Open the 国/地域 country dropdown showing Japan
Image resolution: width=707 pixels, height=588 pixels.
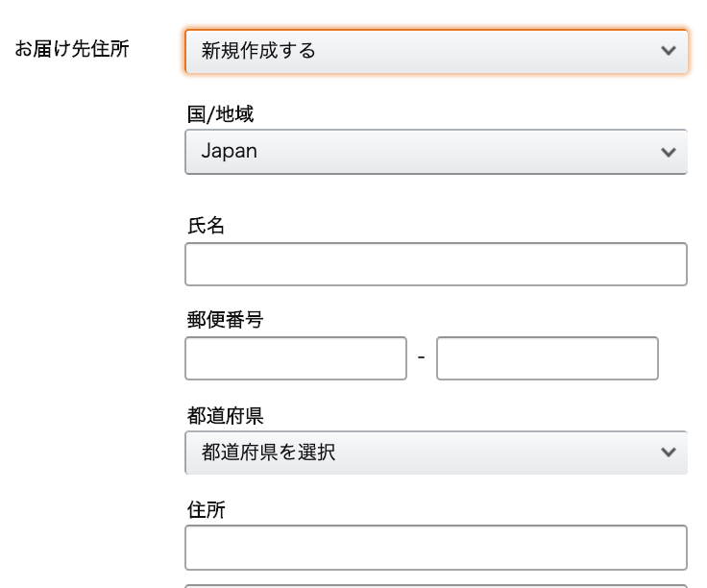[436, 152]
